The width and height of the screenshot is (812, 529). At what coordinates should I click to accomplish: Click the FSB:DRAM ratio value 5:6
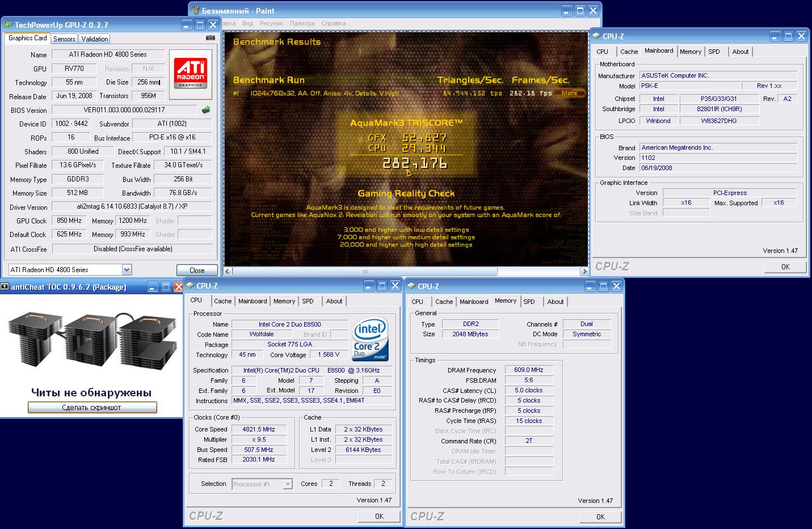(529, 380)
